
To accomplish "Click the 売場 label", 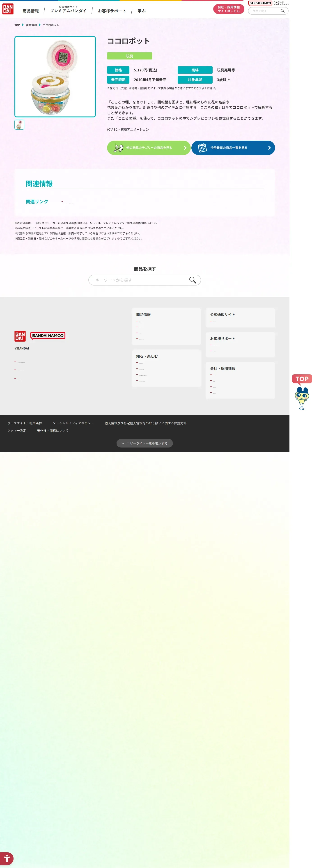I will pyautogui.click(x=195, y=70).
